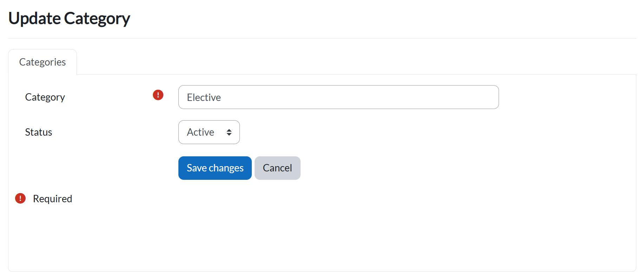Click the red required icon beside Category
The image size is (644, 272).
point(158,95)
